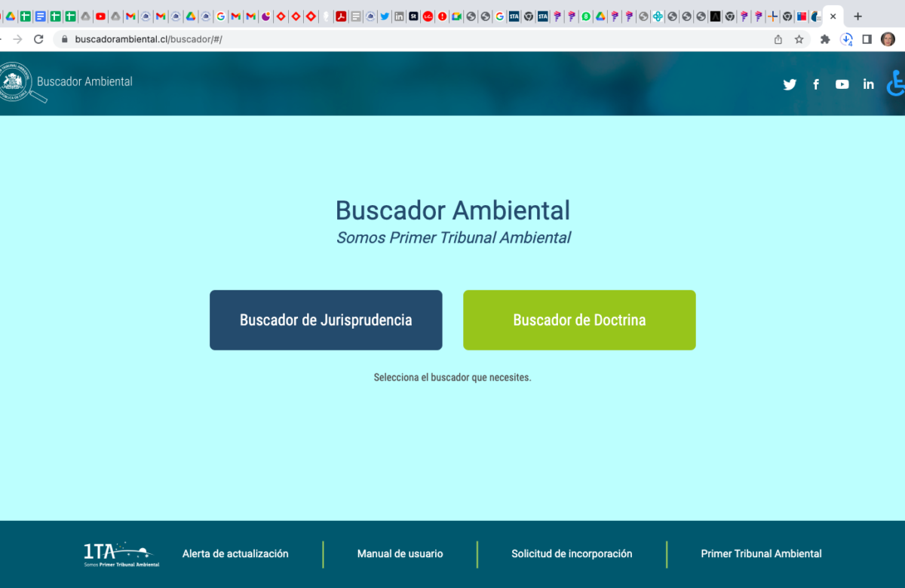Open the downloads extension icon showing 4
The width and height of the screenshot is (905, 588).
846,39
